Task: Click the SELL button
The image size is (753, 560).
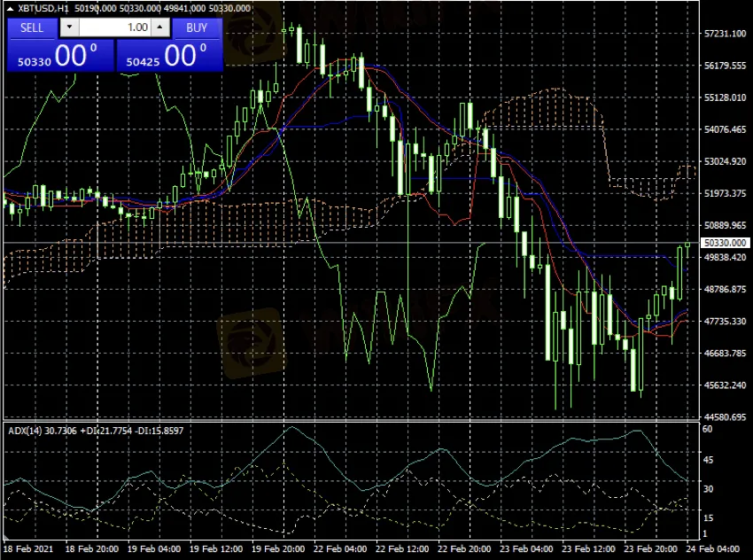Action: 32,27
